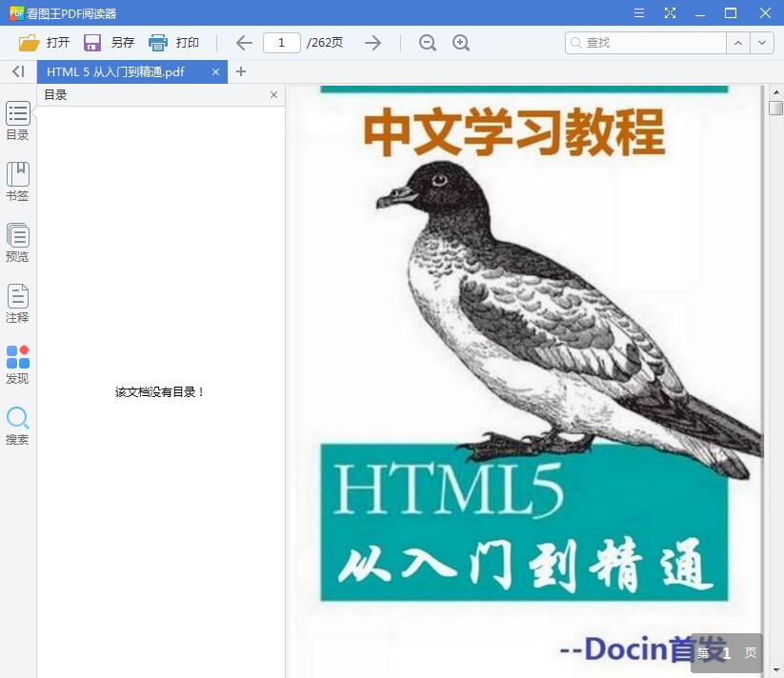Toggle the 目录 contents panel
The image size is (784, 678).
[x=17, y=118]
